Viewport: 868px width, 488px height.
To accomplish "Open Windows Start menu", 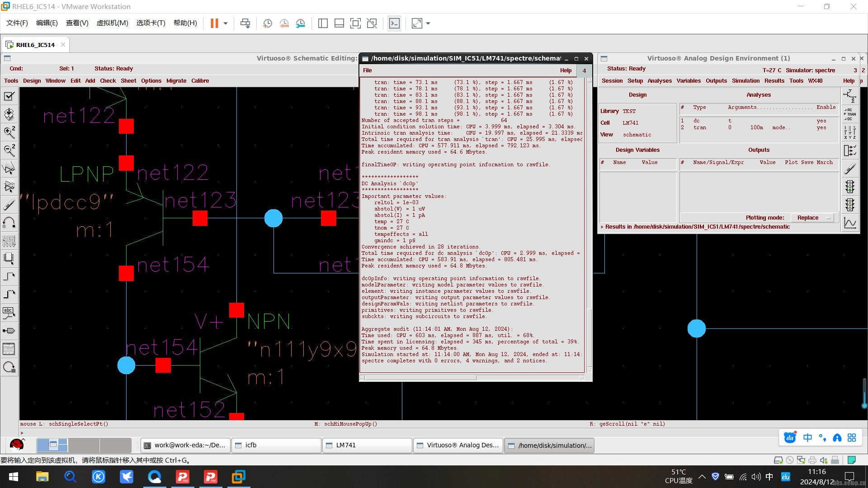I will (x=14, y=477).
